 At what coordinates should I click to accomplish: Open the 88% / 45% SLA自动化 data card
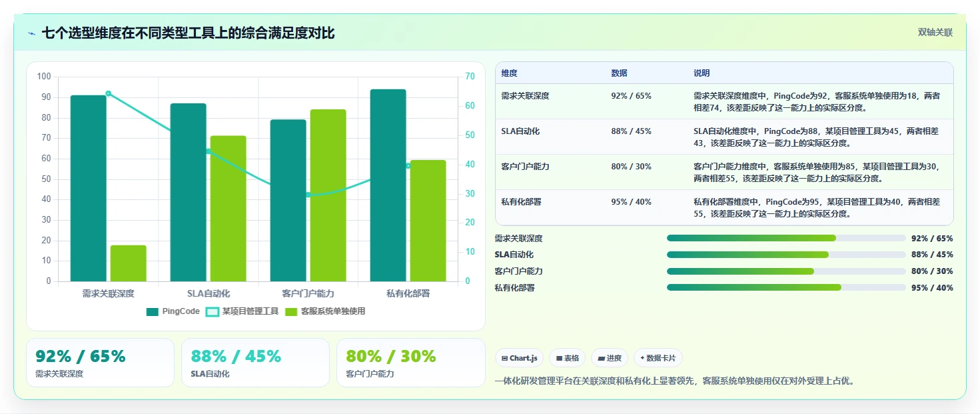(255, 363)
